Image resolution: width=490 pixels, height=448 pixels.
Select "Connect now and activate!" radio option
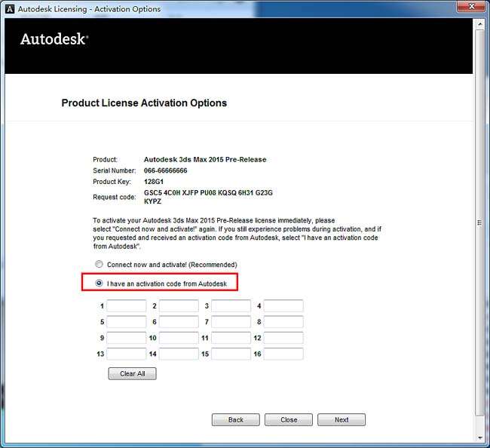pyautogui.click(x=99, y=265)
